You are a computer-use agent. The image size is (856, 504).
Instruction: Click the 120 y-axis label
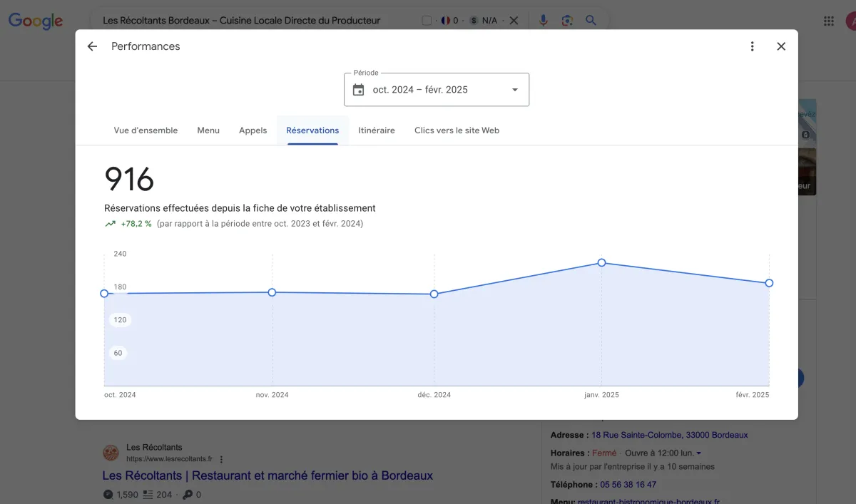120,320
